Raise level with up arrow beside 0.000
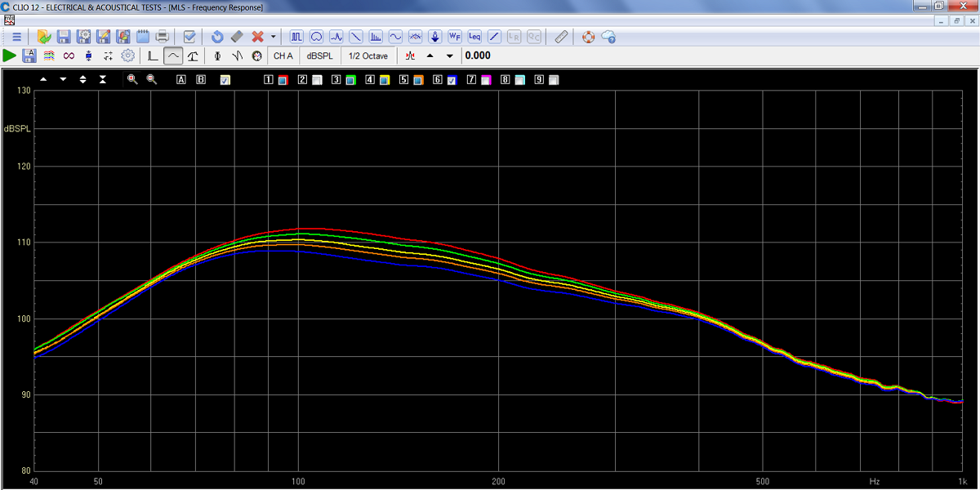Screen dimensions: 980x490 click(x=430, y=56)
